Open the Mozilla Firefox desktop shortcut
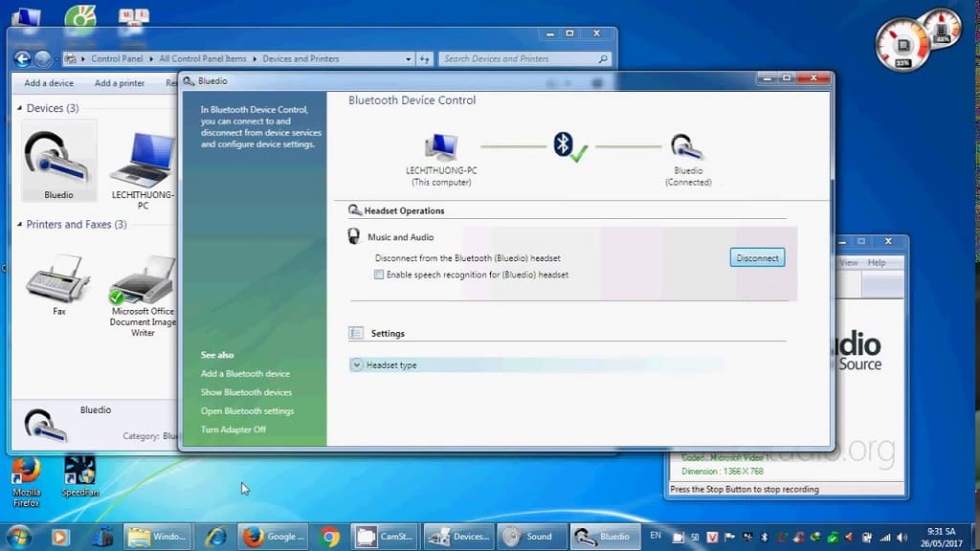 pyautogui.click(x=26, y=482)
